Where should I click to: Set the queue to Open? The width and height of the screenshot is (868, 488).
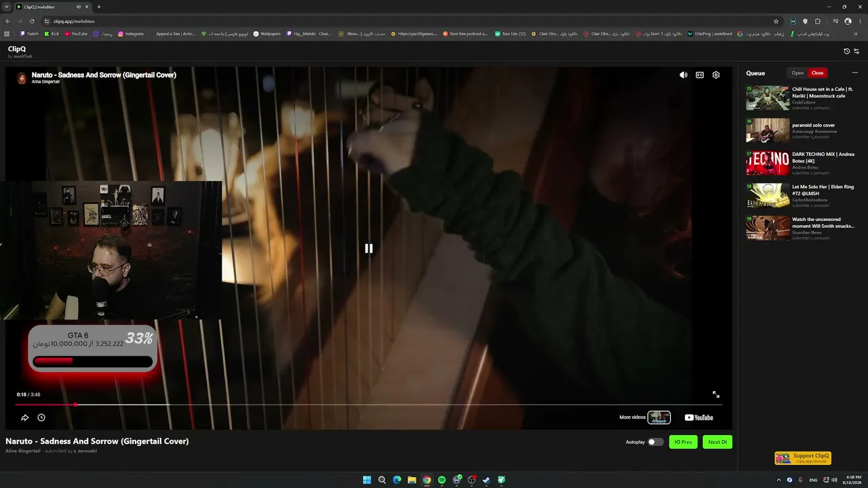tap(797, 73)
